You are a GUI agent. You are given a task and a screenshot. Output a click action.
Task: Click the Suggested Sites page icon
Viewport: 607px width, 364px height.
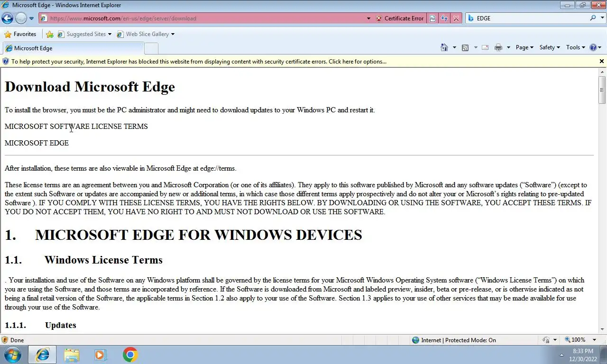(x=61, y=34)
